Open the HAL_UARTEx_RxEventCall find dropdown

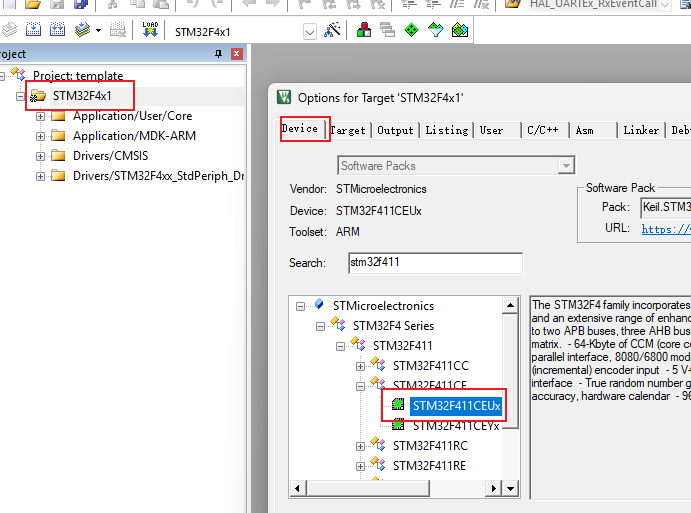pos(665,4)
